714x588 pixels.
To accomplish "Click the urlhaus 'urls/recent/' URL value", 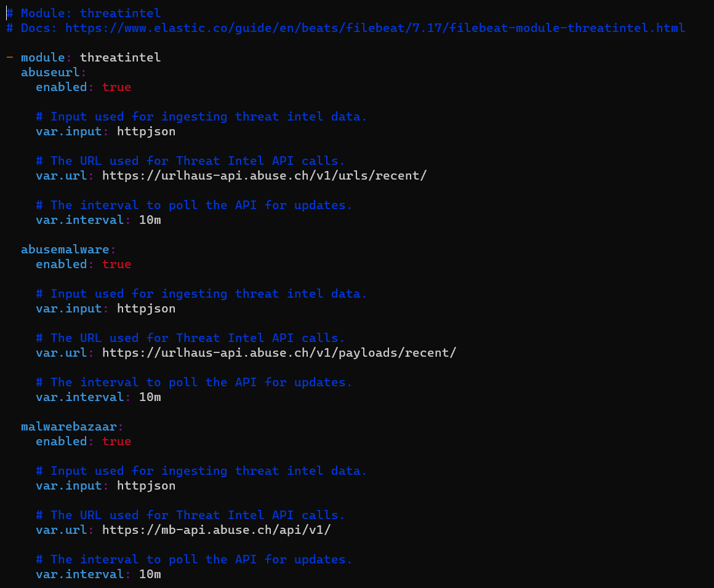I will click(x=264, y=176).
